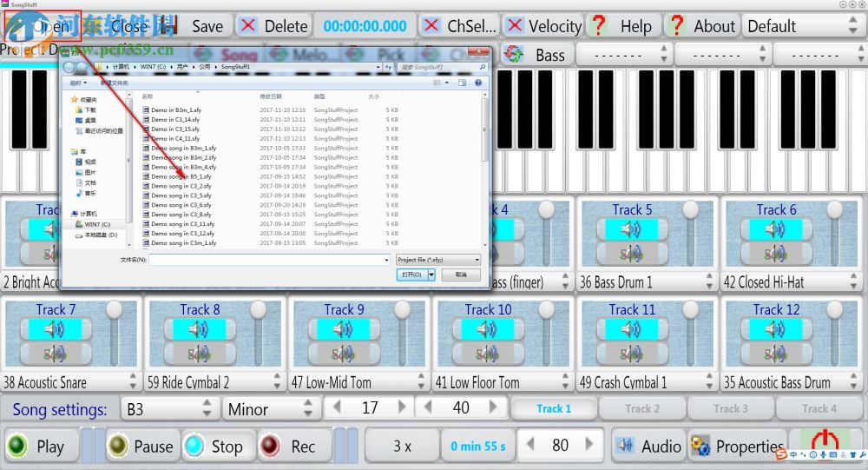Change 41 Low Floor Tom instrument selector
This screenshot has height=470, width=868.
pos(503,382)
